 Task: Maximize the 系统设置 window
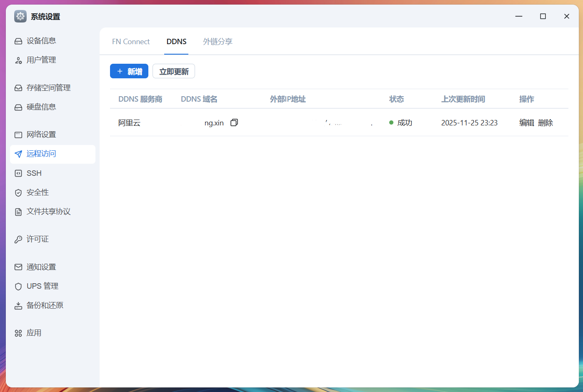[543, 16]
